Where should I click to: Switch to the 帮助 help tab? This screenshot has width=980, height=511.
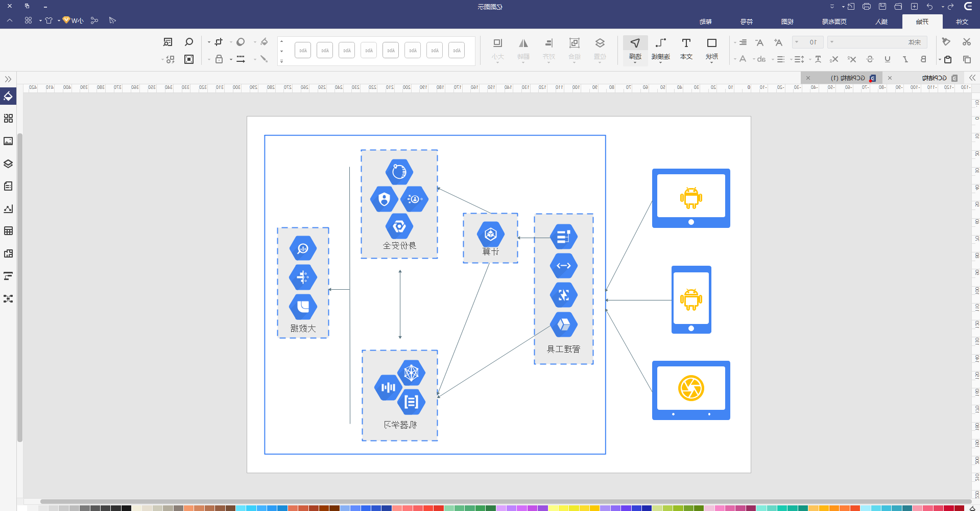706,21
